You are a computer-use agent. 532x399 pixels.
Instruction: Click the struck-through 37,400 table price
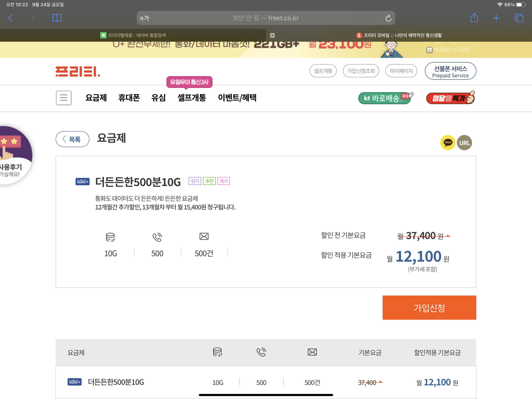(x=370, y=382)
